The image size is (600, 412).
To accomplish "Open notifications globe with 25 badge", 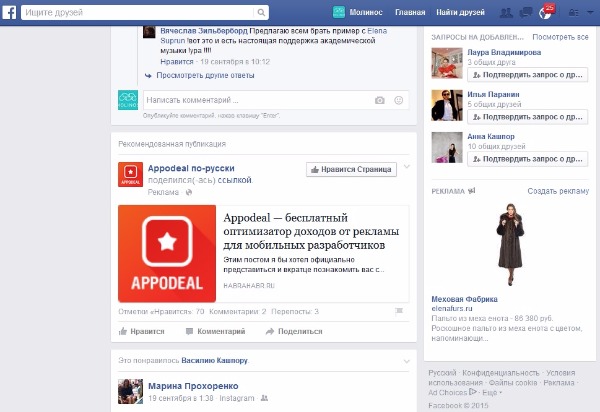I will pos(546,12).
